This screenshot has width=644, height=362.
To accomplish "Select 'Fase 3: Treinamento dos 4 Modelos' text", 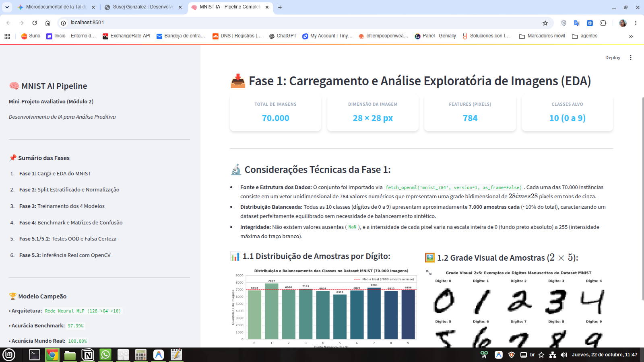I will coord(62,206).
